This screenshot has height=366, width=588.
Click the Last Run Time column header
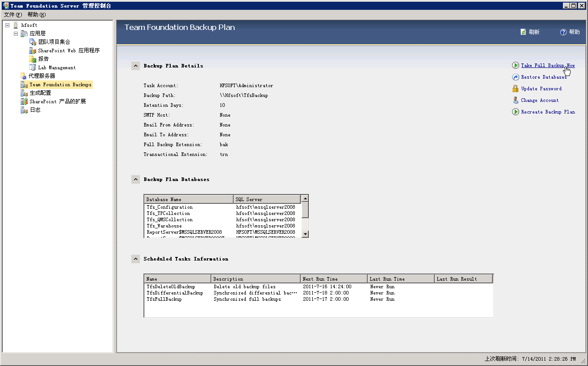tap(401, 279)
